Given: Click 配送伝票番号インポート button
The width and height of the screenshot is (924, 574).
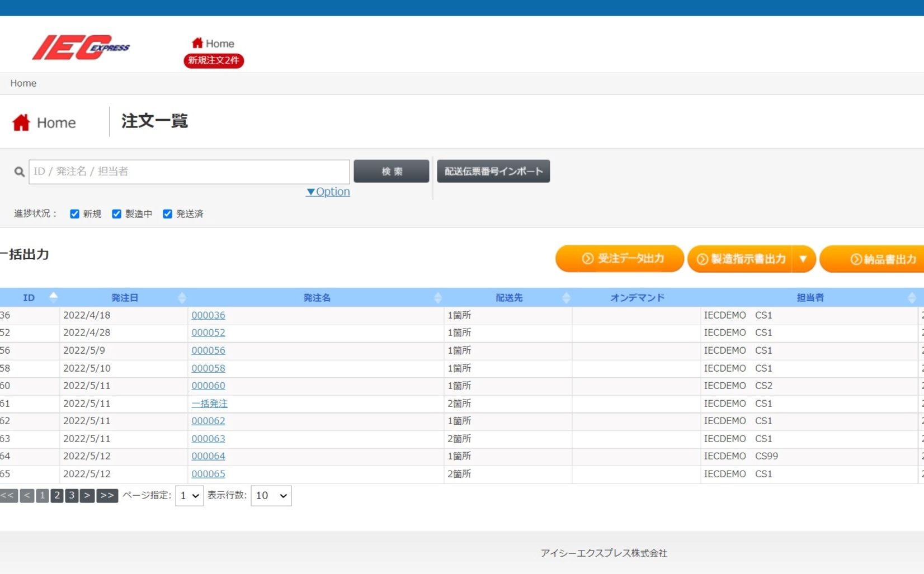Looking at the screenshot, I should click(493, 171).
